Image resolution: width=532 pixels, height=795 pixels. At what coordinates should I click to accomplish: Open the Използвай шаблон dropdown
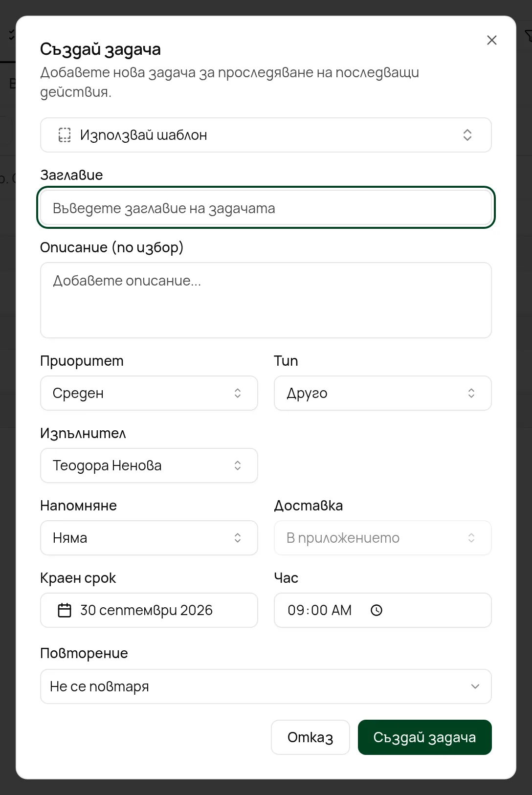coord(266,135)
